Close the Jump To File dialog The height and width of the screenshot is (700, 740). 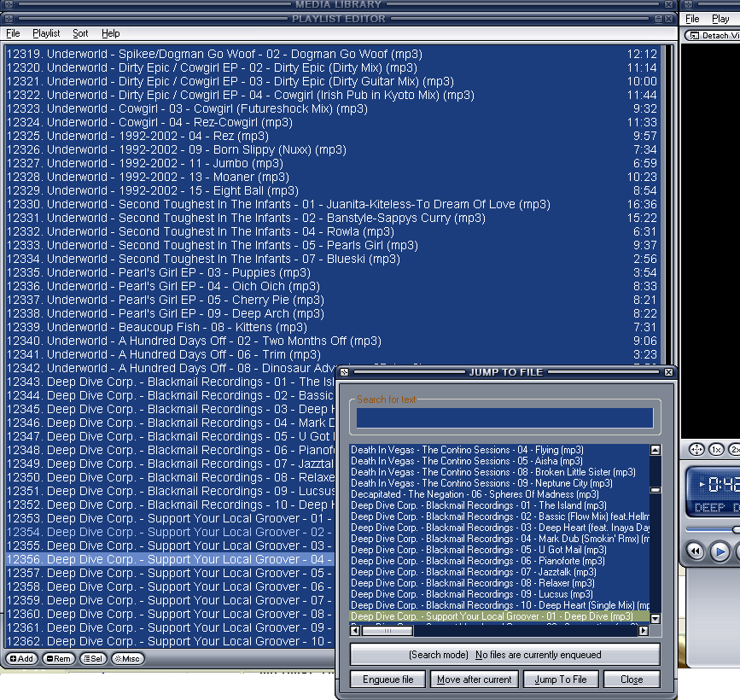(669, 372)
